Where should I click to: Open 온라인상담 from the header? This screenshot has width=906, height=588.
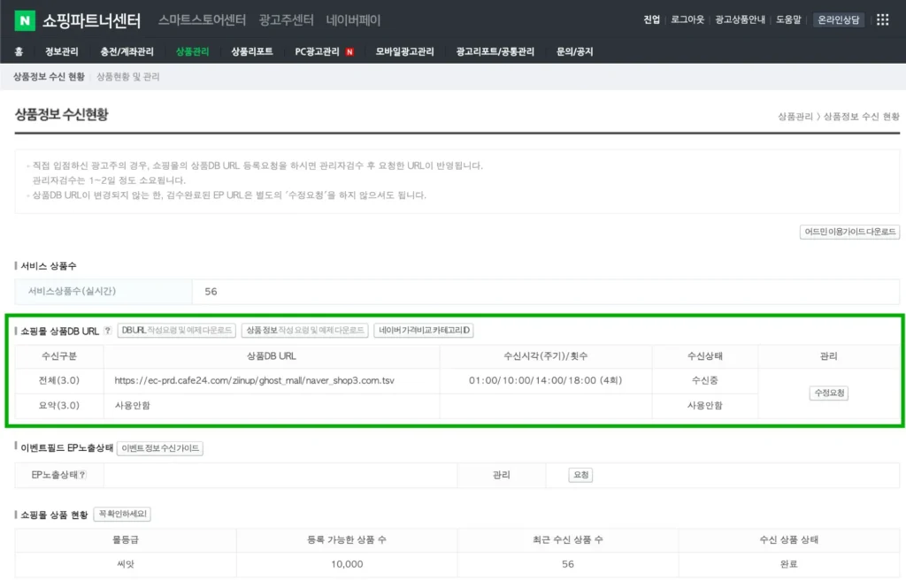pos(839,19)
